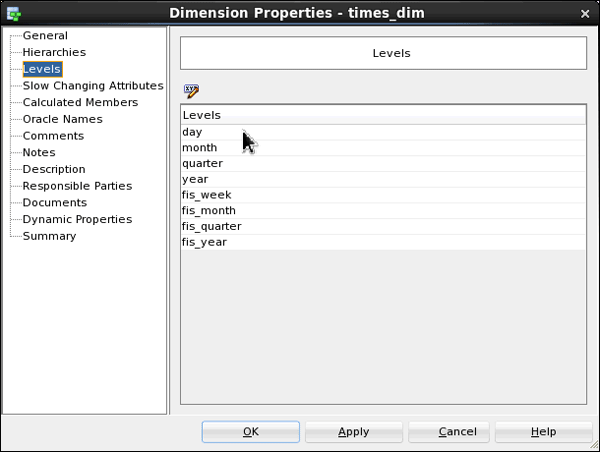Click the edit levels pencil icon
Screen dimensions: 600x452
tap(191, 91)
